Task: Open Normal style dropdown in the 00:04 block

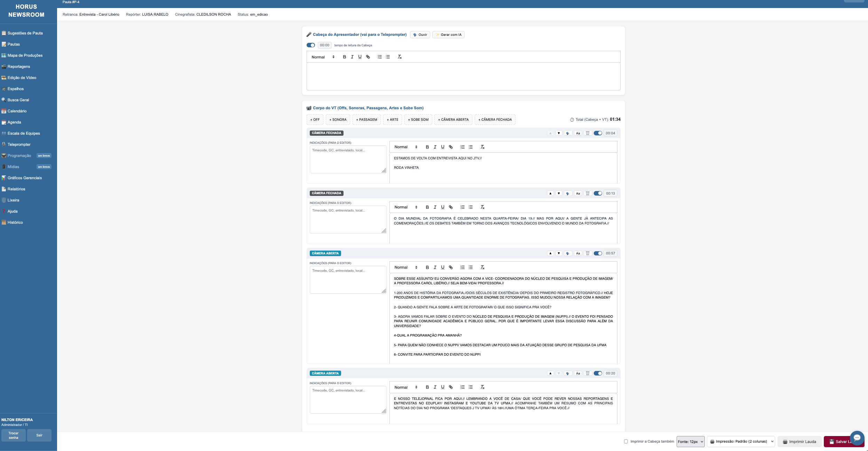Action: pyautogui.click(x=405, y=147)
